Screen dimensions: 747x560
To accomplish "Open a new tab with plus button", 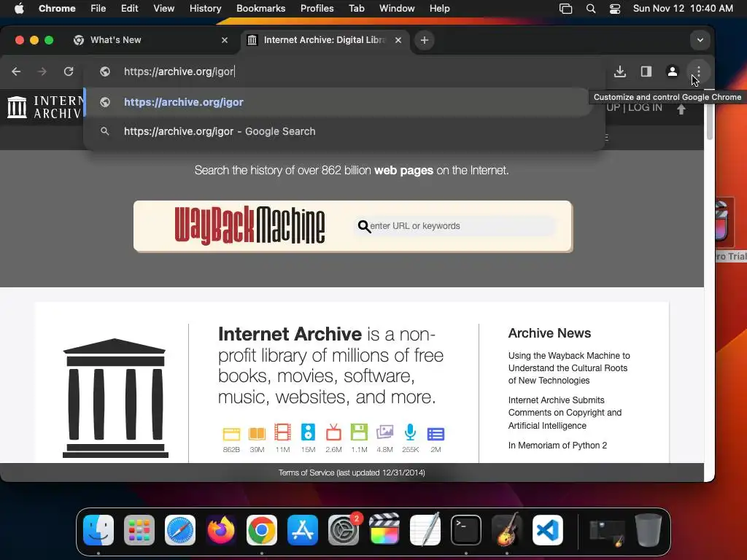I will click(x=425, y=40).
